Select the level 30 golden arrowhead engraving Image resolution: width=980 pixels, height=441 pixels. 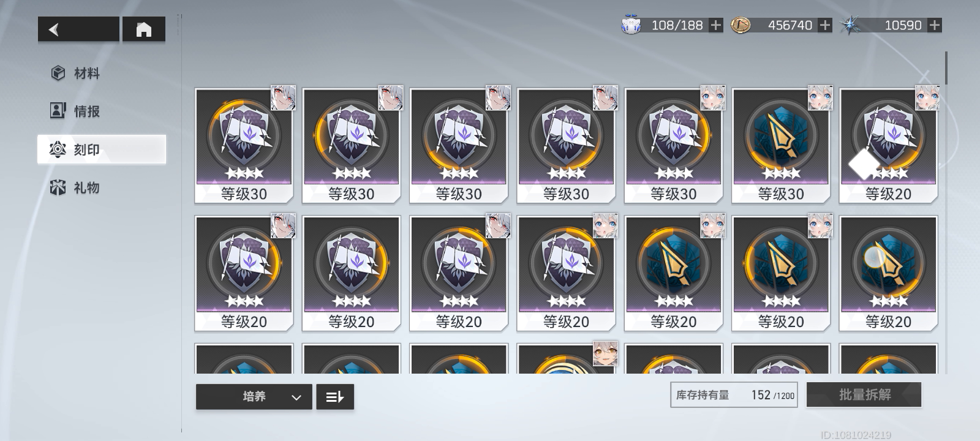coord(781,146)
